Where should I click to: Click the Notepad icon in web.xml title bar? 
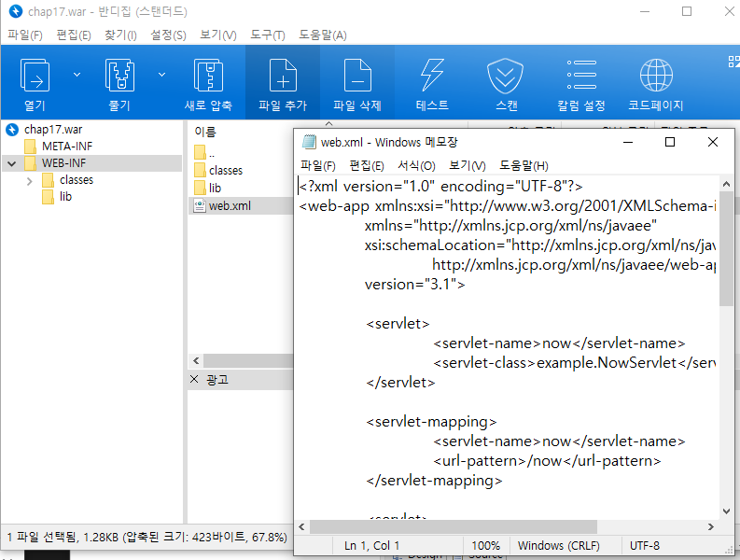pyautogui.click(x=309, y=142)
